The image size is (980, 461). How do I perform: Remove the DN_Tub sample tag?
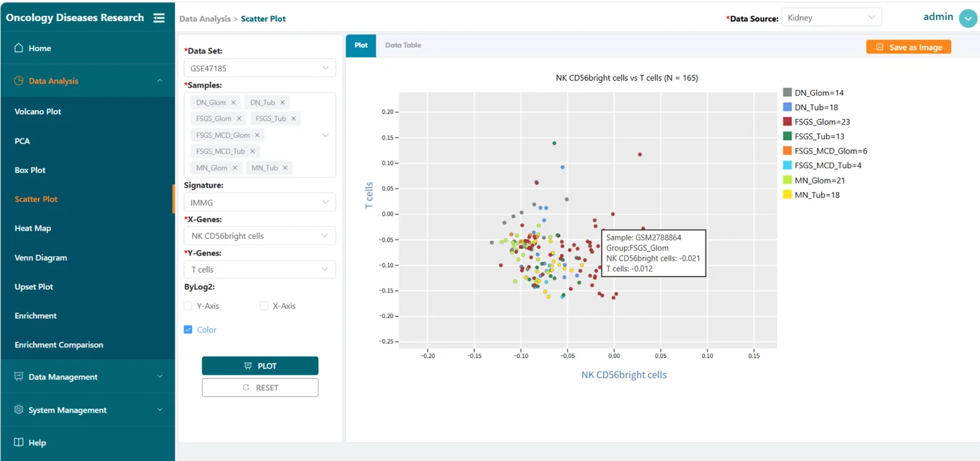[x=283, y=102]
